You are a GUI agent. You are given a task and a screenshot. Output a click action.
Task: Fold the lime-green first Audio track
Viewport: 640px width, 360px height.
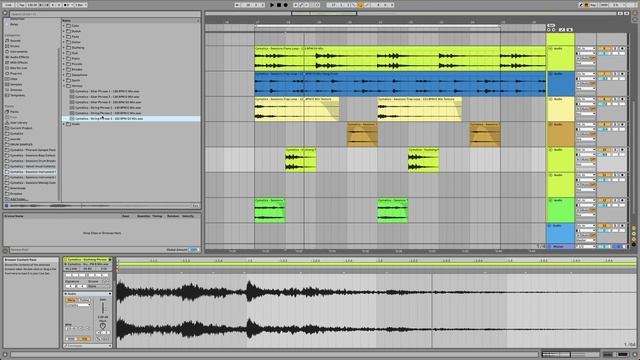pos(550,49)
